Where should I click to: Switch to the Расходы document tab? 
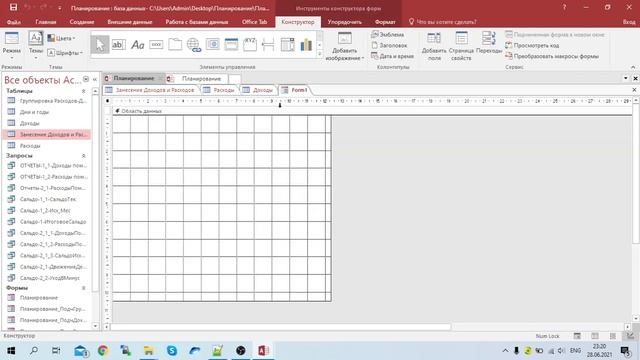click(x=219, y=90)
